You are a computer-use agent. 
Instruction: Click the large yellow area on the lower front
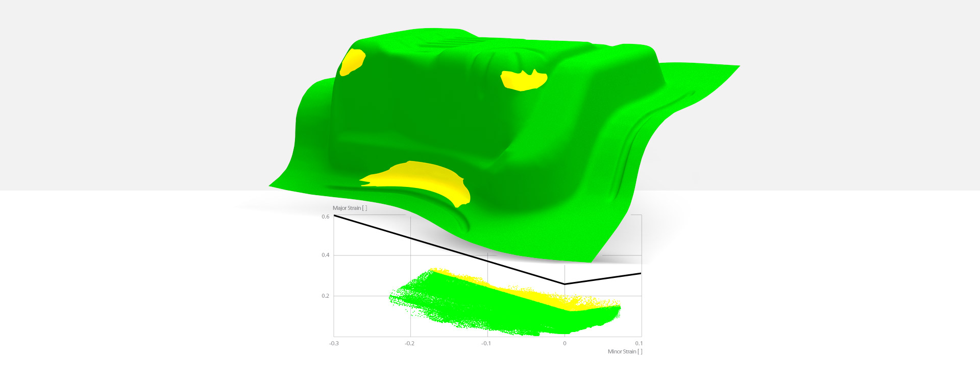pos(424,179)
